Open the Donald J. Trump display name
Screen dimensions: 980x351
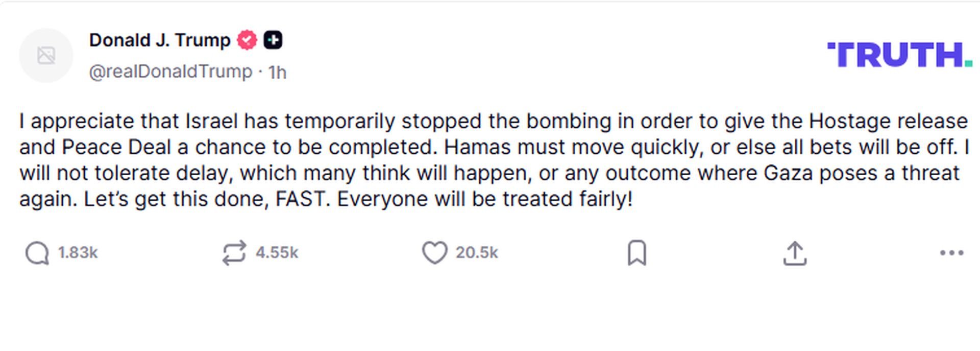pyautogui.click(x=160, y=40)
